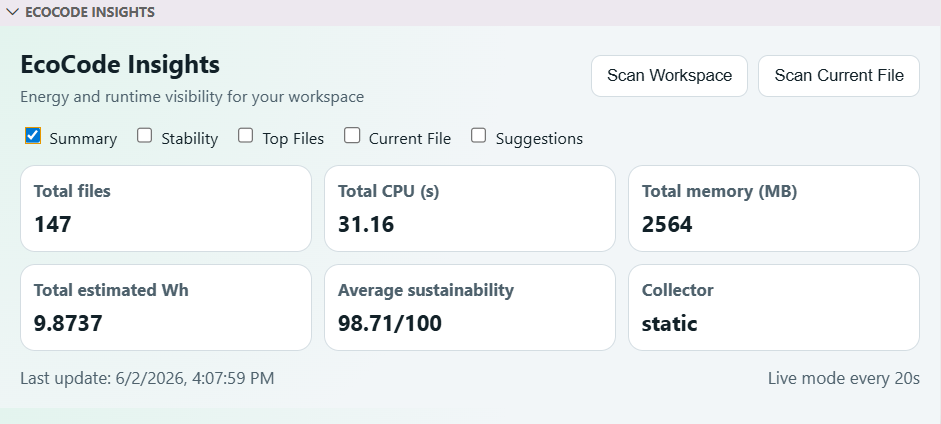The width and height of the screenshot is (941, 424).
Task: Click the Last update timestamp text
Action: click(147, 378)
